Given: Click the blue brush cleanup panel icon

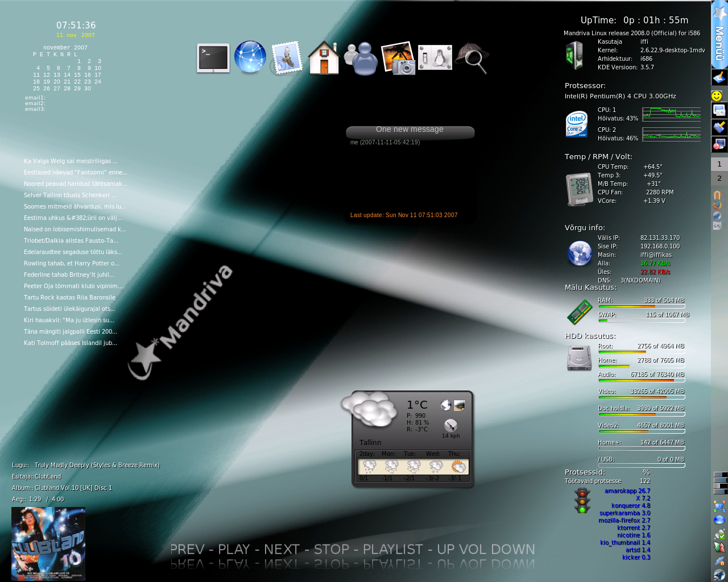Looking at the screenshot, I should pyautogui.click(x=719, y=127).
